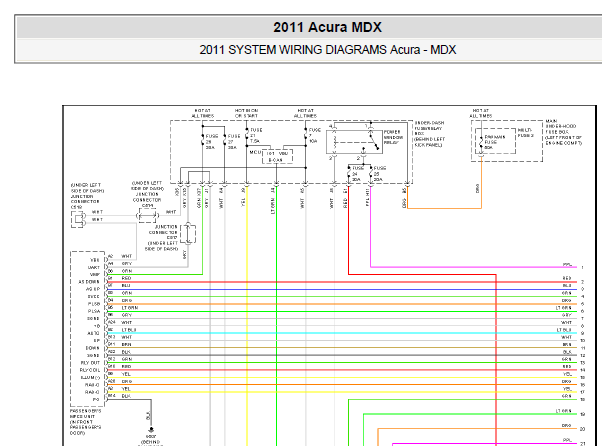Click the RLY OUT pin label
This screenshot has height=446, width=602.
[90, 363]
